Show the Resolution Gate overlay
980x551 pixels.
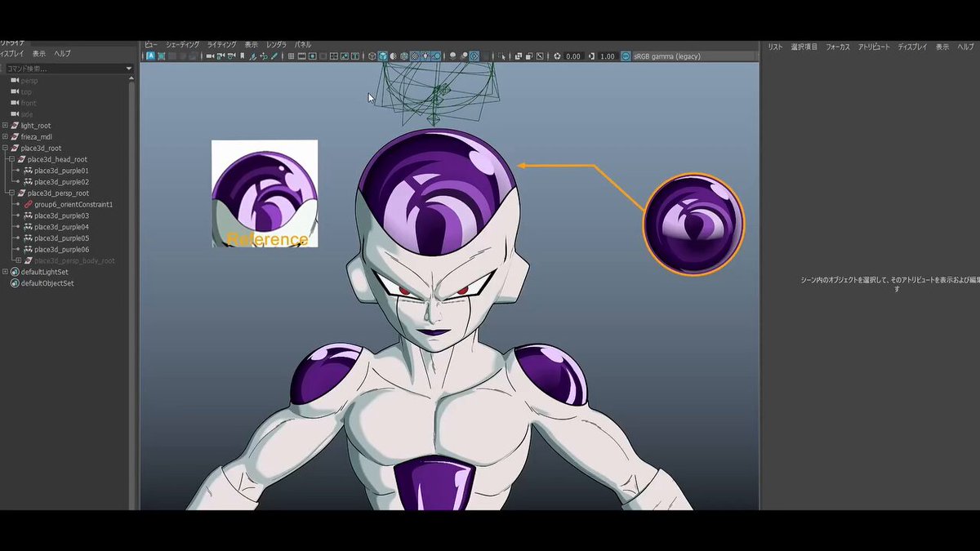pos(312,56)
